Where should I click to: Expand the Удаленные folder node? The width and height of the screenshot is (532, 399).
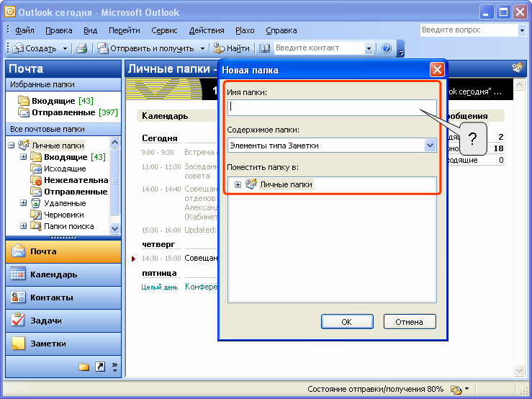point(23,203)
